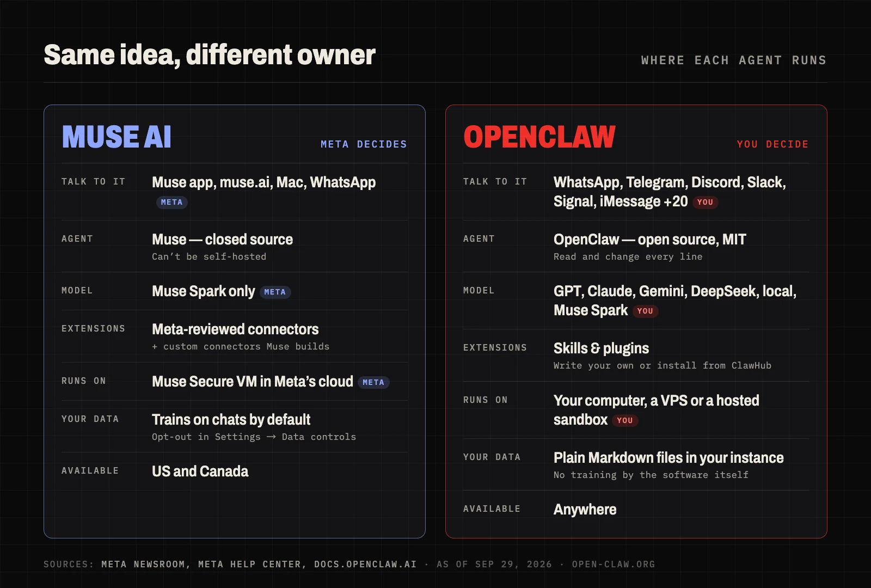Click the AGENT label in Muse AI card
The image size is (871, 588).
tap(77, 239)
